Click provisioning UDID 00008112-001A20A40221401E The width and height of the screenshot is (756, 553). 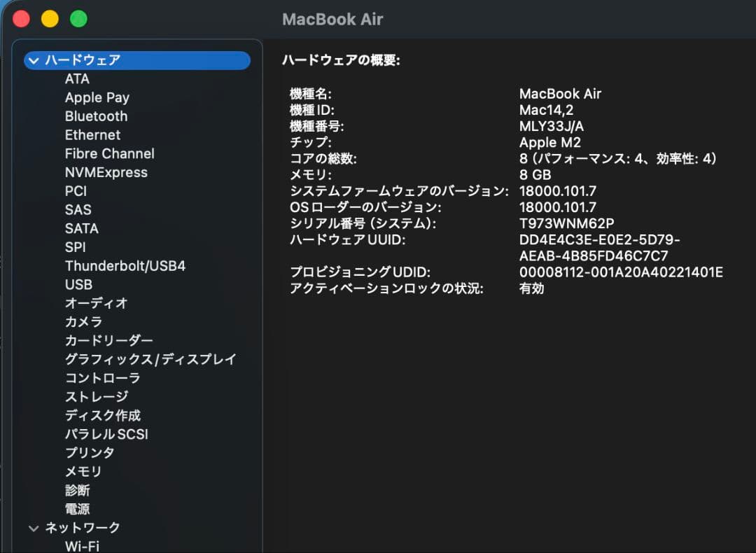click(x=621, y=272)
